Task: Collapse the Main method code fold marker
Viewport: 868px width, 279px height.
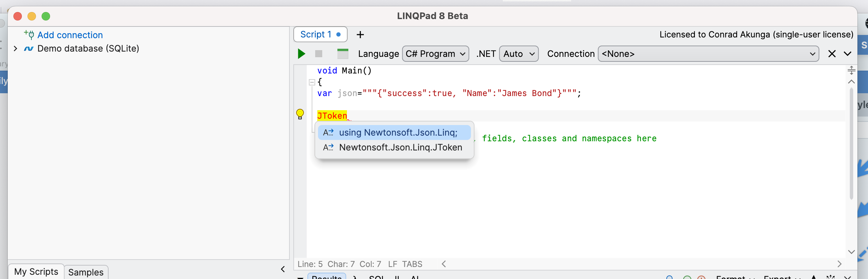Action: (x=312, y=82)
